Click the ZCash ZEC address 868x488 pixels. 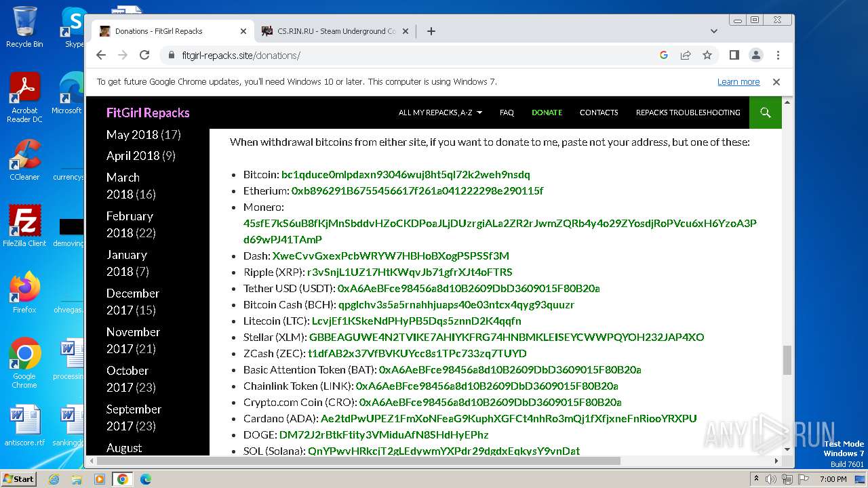(417, 353)
